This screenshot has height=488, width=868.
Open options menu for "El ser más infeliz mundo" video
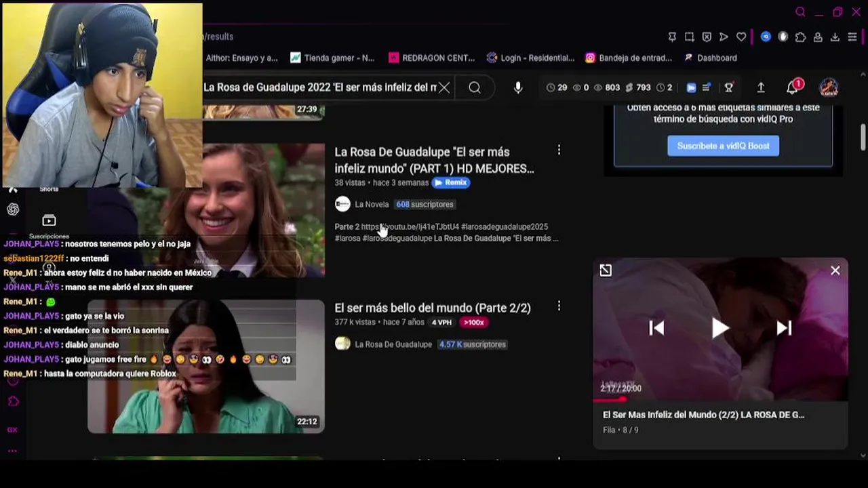[x=559, y=150]
